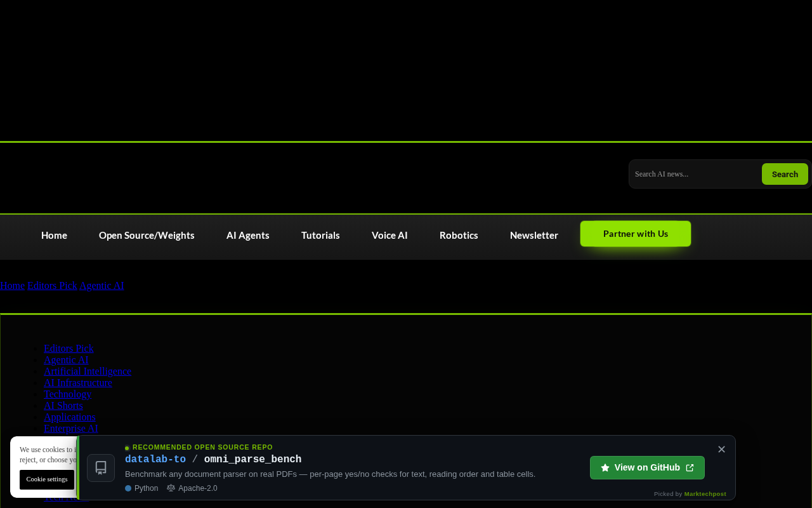Viewport: 812px width, 508px height.
Task: Open the Voice AI section
Action: click(390, 235)
